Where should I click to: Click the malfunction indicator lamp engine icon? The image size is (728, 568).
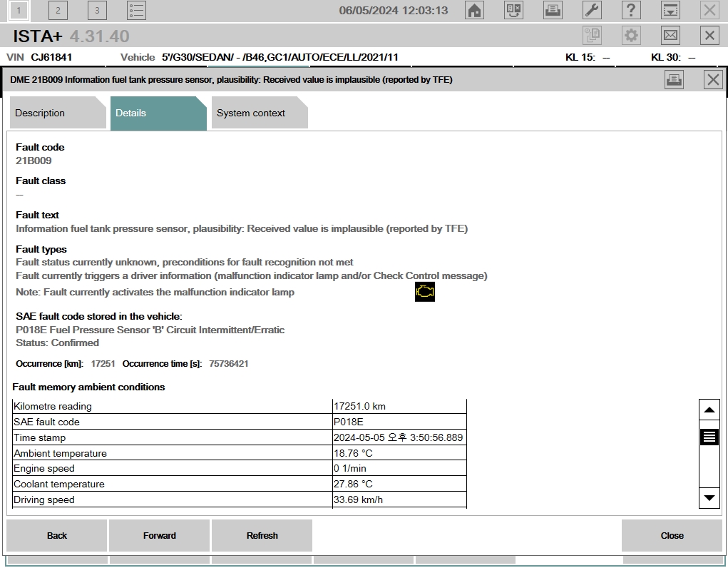click(x=425, y=292)
